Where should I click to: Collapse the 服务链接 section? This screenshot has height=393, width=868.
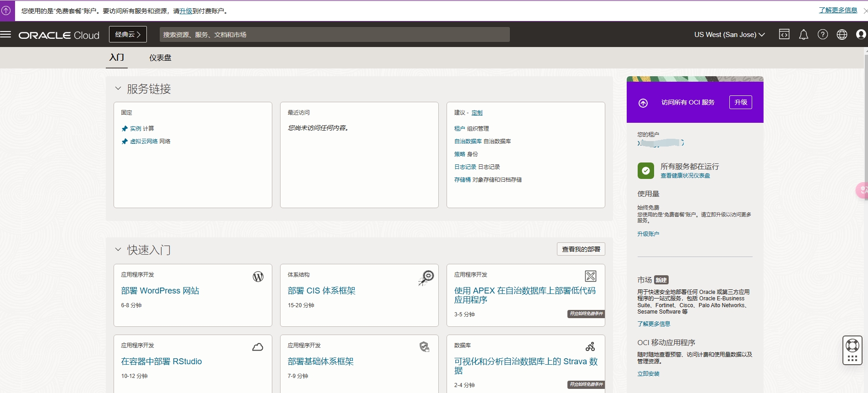pos(118,89)
